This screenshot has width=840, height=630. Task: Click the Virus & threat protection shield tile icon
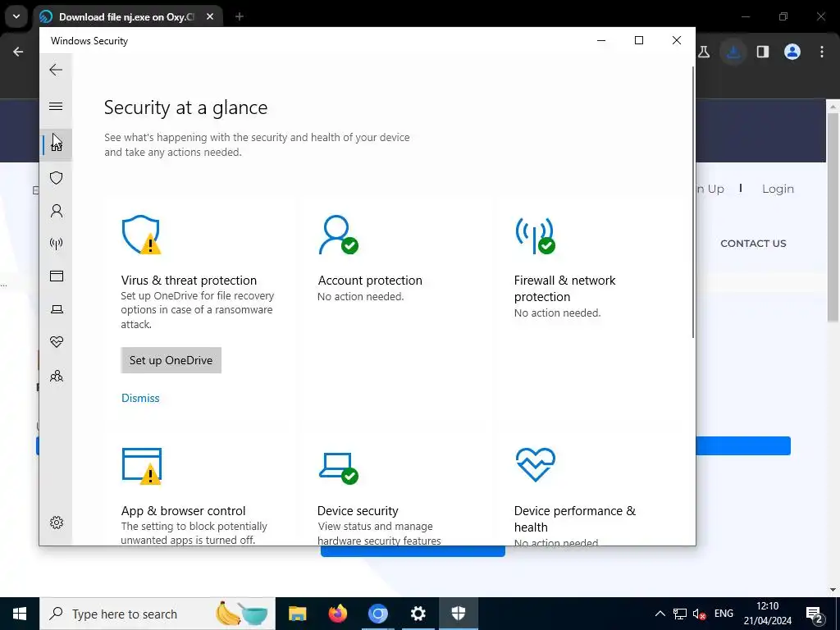141,235
